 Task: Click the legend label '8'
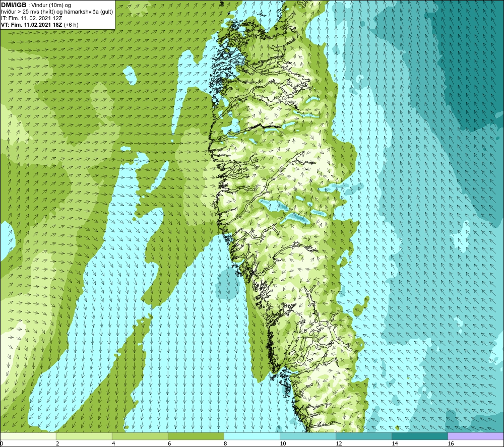coord(225,443)
